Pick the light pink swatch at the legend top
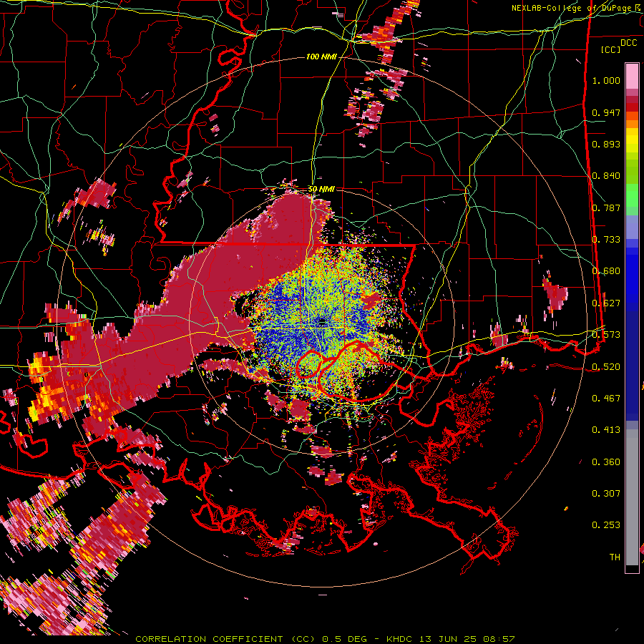This screenshot has width=644, height=644. coord(632,76)
